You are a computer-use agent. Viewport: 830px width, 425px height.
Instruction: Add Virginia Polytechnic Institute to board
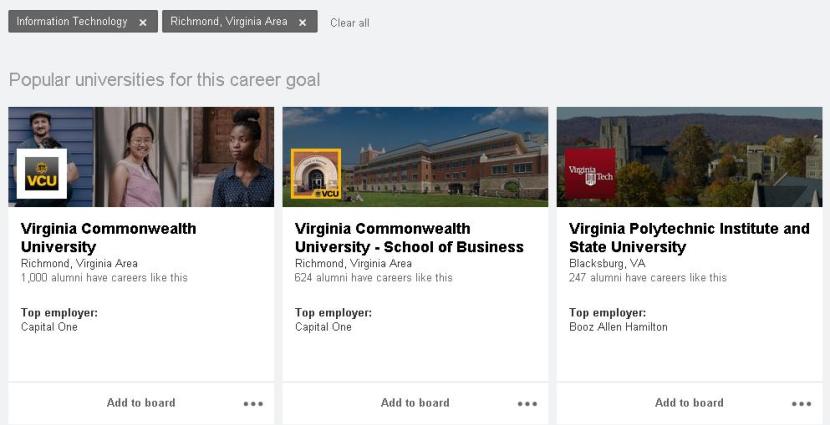click(x=689, y=403)
